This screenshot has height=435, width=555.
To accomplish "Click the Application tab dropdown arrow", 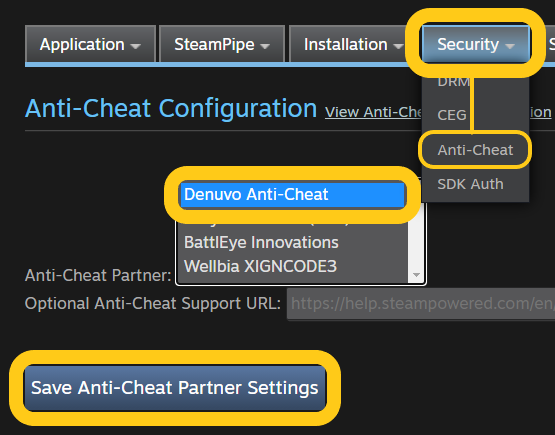I will tap(135, 46).
